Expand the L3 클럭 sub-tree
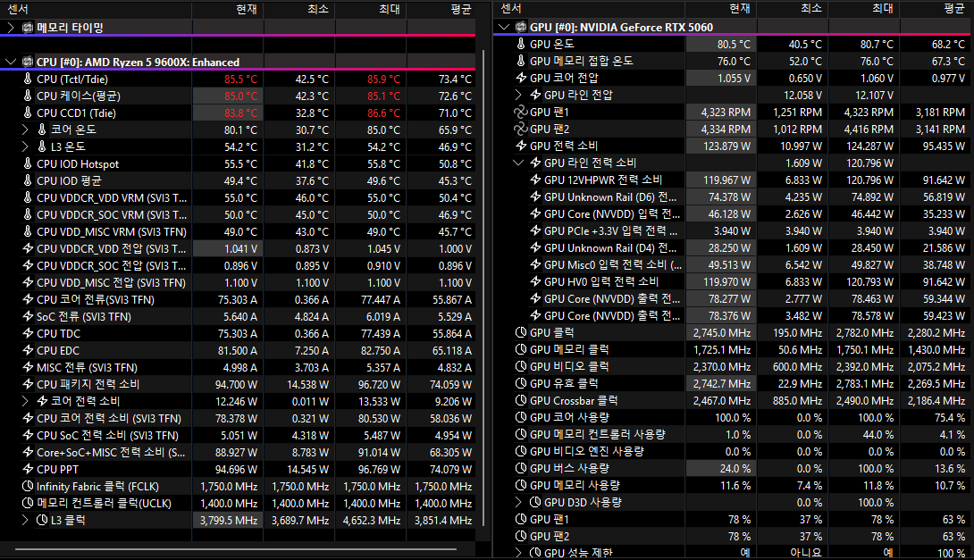This screenshot has height=560, width=974. tap(25, 520)
